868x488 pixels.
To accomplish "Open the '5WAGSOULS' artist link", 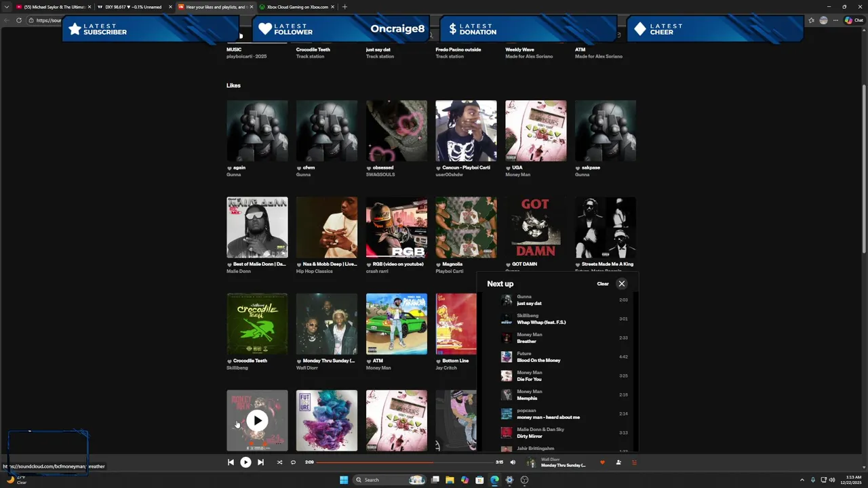I will [379, 174].
